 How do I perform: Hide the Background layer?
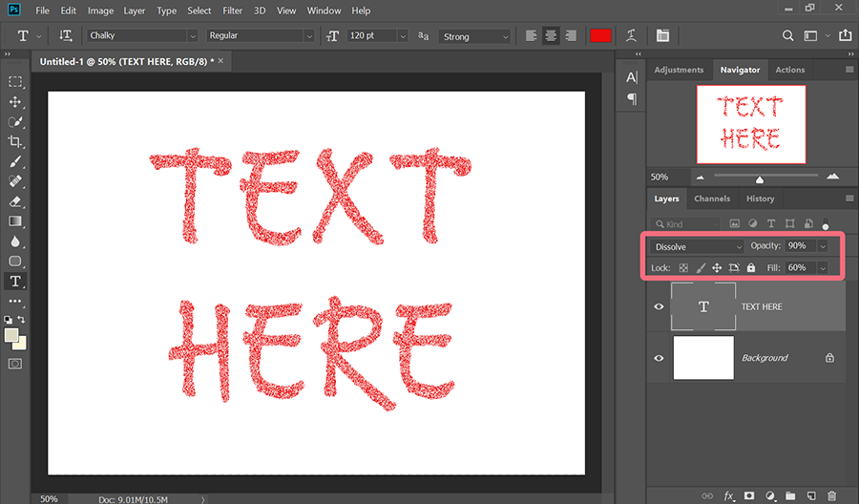[659, 358]
